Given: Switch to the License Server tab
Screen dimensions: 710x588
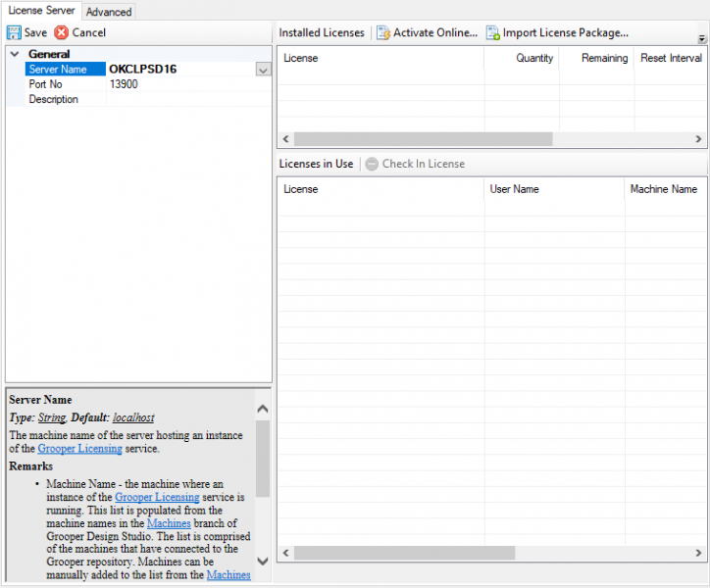Looking at the screenshot, I should 41,10.
